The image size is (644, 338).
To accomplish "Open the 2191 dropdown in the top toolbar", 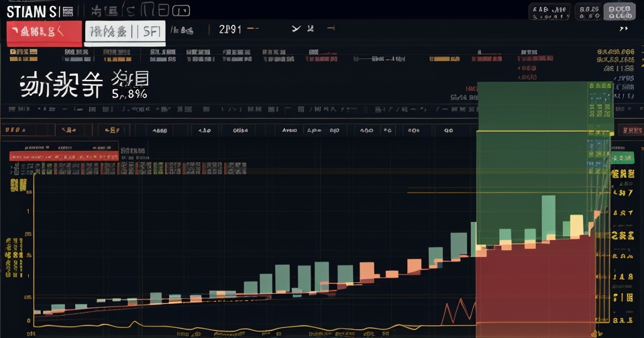I will tap(230, 29).
